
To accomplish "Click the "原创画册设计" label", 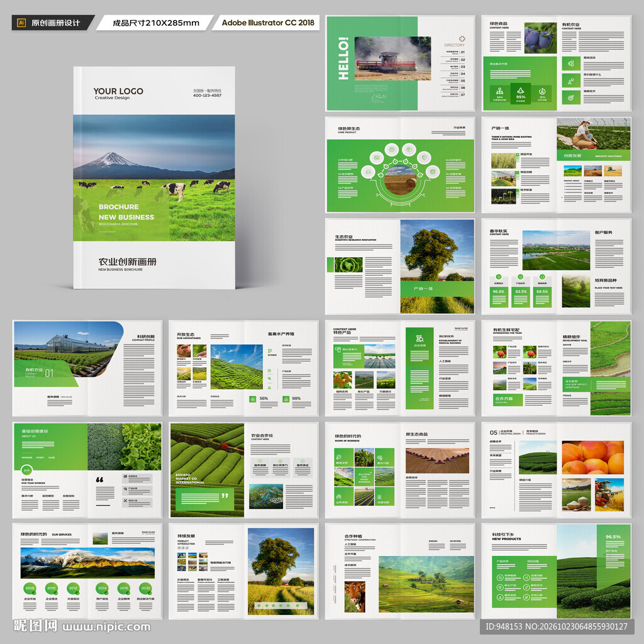I will click(x=55, y=23).
